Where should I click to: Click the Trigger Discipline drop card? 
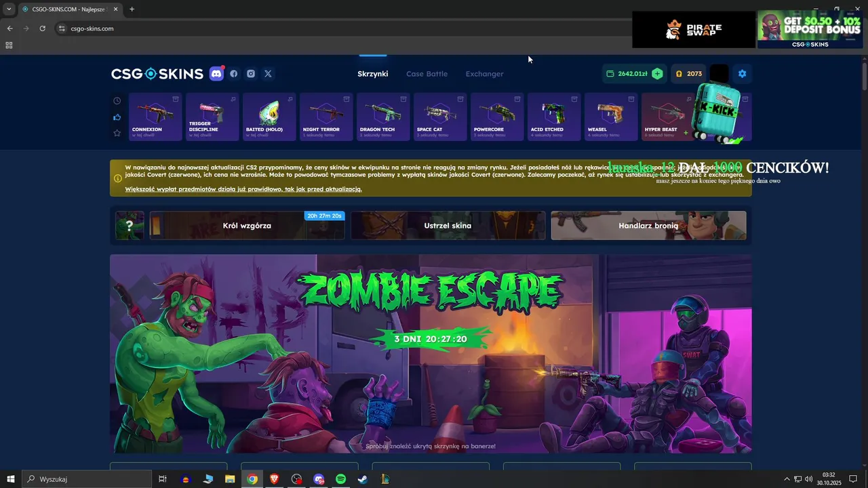212,117
